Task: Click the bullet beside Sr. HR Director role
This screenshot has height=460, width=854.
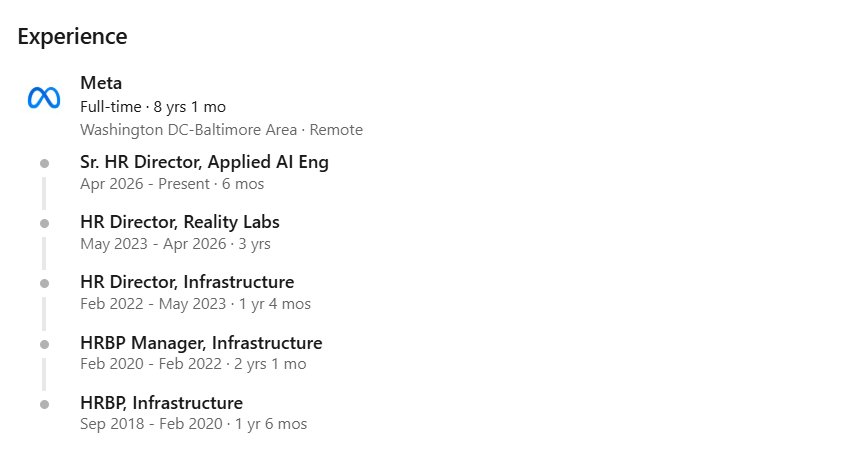Action: [x=45, y=163]
